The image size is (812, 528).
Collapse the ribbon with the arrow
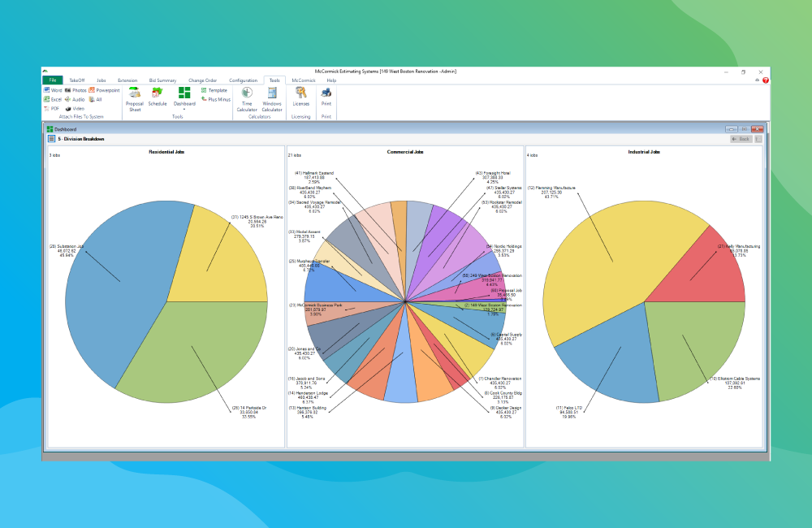pyautogui.click(x=757, y=80)
